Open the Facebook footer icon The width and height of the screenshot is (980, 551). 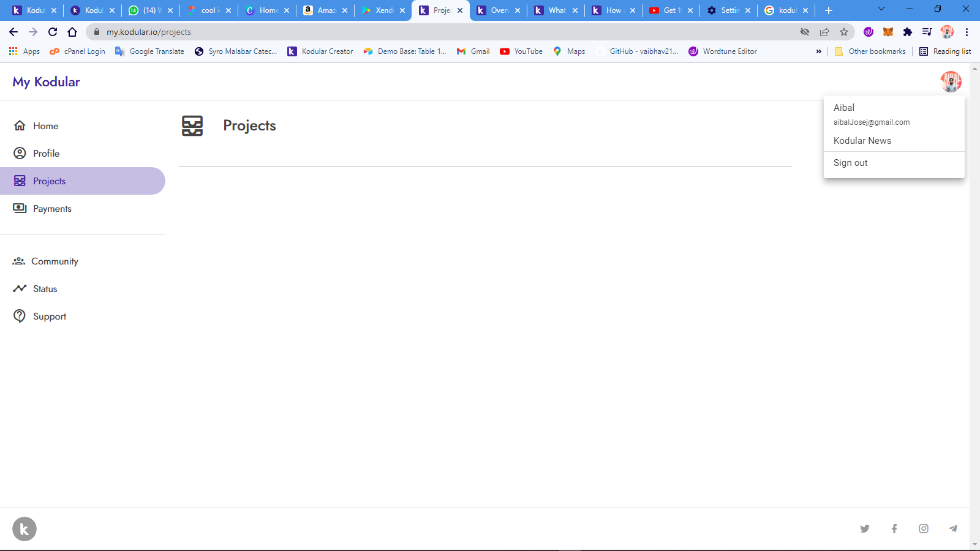point(894,528)
